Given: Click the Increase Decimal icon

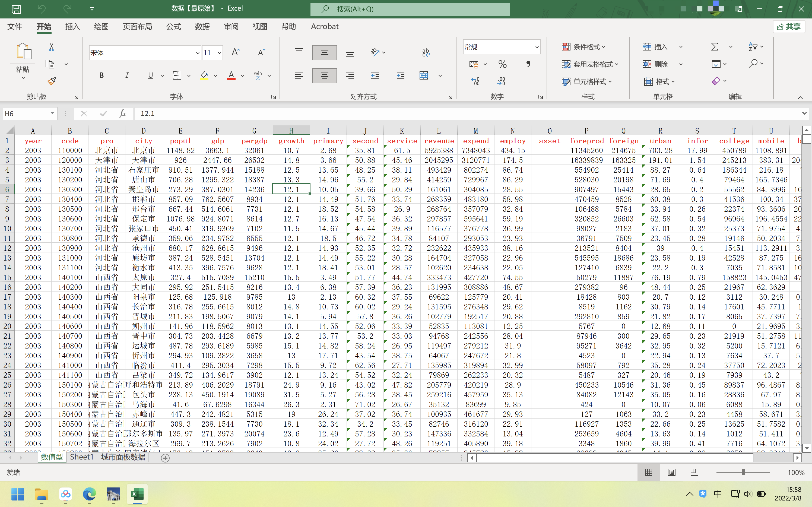Looking at the screenshot, I should click(x=475, y=81).
